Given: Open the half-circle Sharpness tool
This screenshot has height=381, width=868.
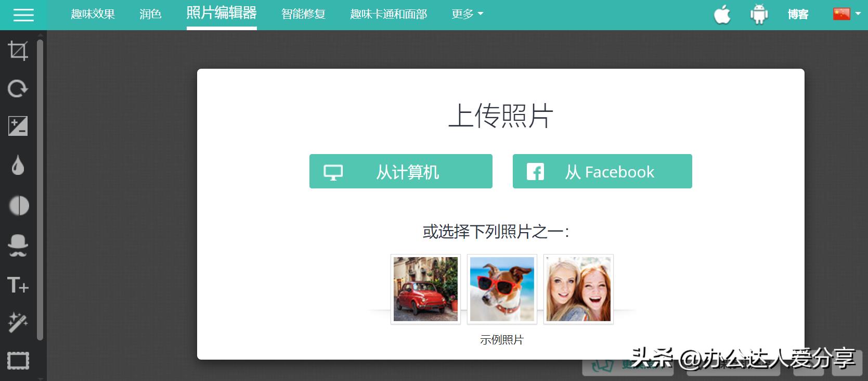Looking at the screenshot, I should coord(19,206).
